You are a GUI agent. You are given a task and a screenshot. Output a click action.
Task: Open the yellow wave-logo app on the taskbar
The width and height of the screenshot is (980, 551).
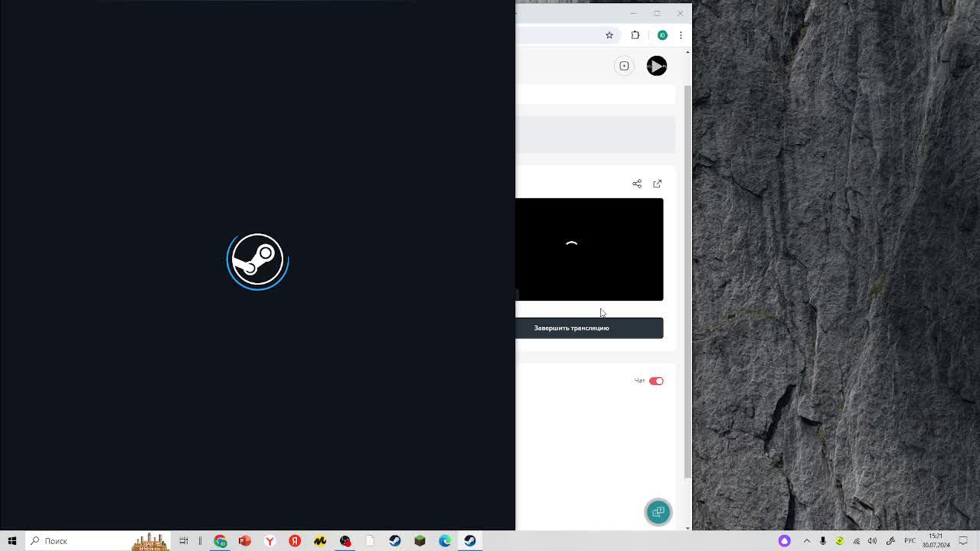click(320, 541)
